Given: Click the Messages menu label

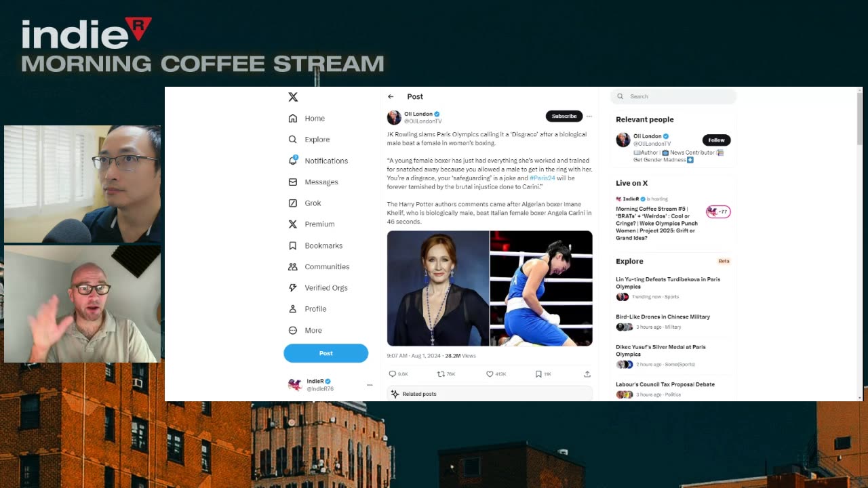Looking at the screenshot, I should point(321,182).
